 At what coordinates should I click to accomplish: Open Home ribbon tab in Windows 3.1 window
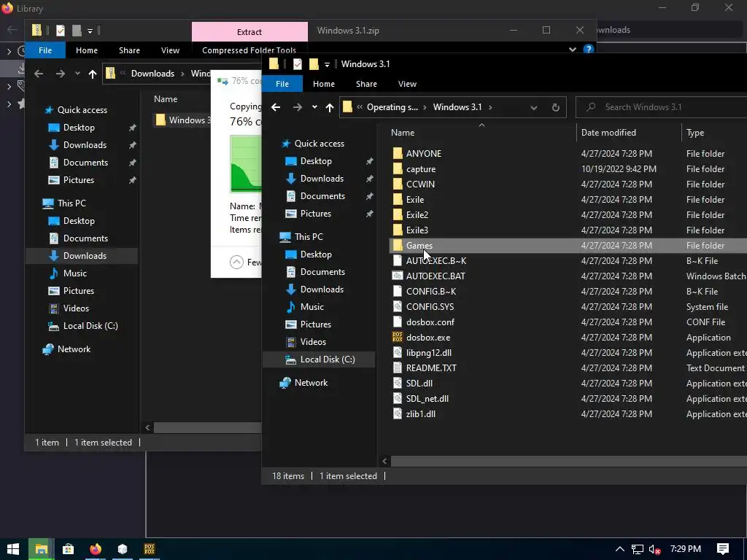click(323, 84)
